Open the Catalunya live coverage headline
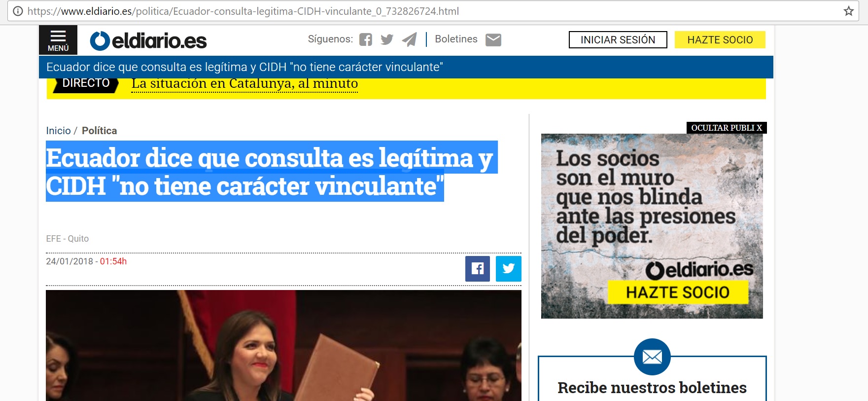The height and width of the screenshot is (401, 868). pos(244,83)
